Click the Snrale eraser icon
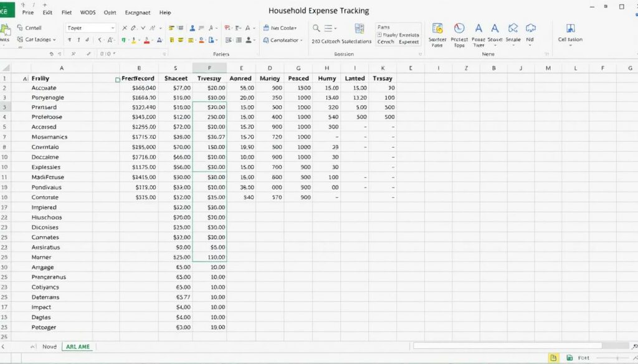Image resolution: width=638 pixels, height=364 pixels. 513,27
